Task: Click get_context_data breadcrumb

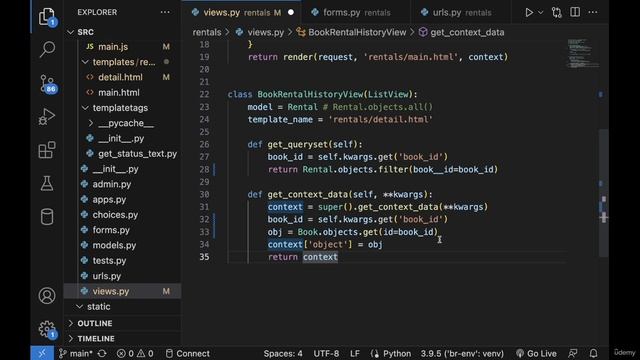Action: 462,32
